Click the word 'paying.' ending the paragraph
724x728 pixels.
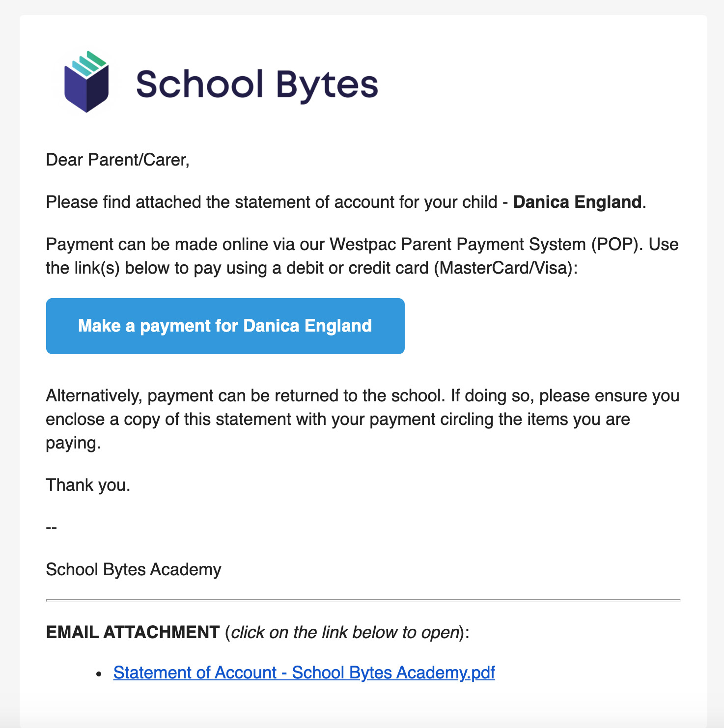tap(73, 444)
